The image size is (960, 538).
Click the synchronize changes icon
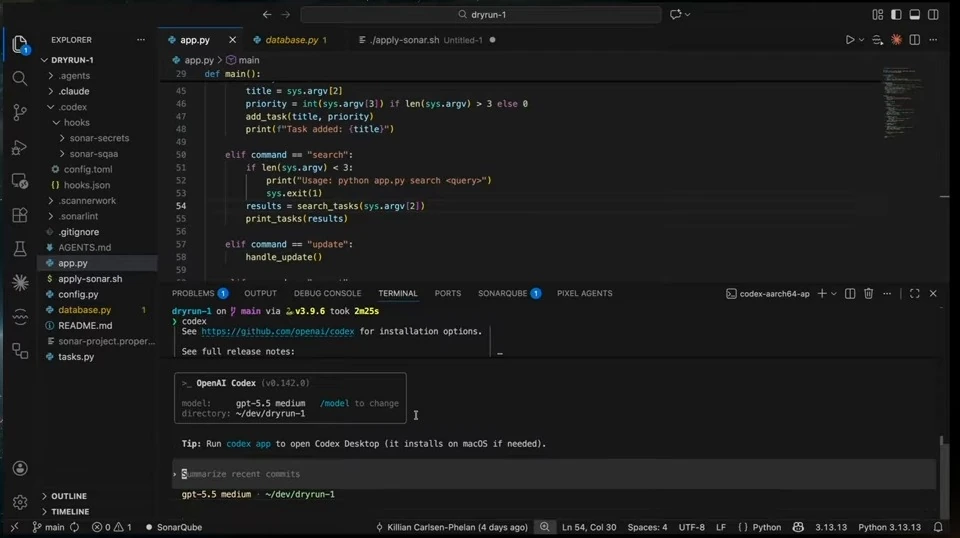click(x=74, y=527)
